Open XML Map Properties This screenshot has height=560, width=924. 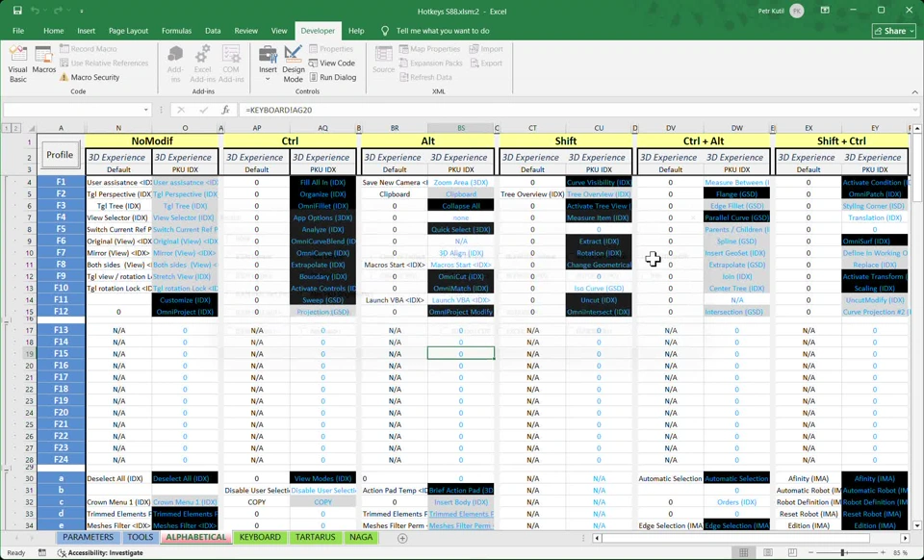429,49
